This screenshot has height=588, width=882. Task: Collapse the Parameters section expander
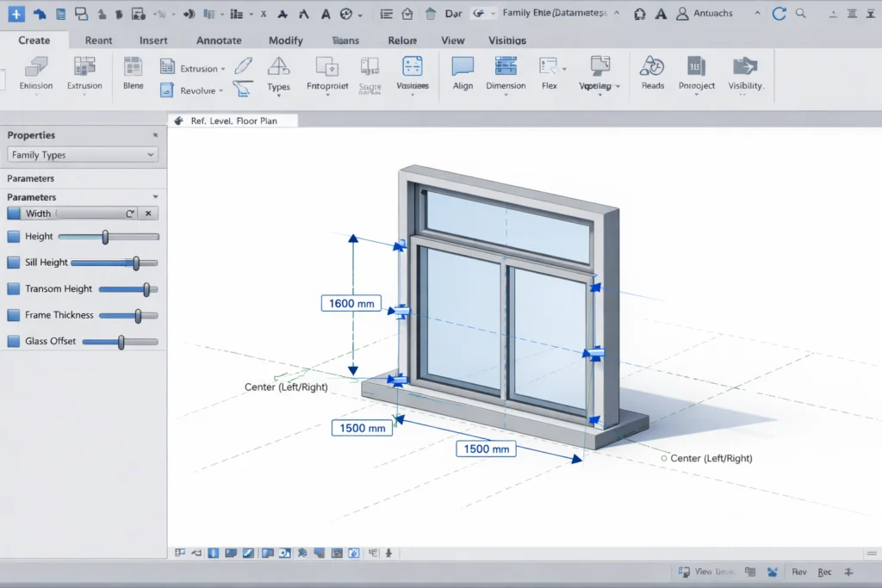click(x=155, y=197)
